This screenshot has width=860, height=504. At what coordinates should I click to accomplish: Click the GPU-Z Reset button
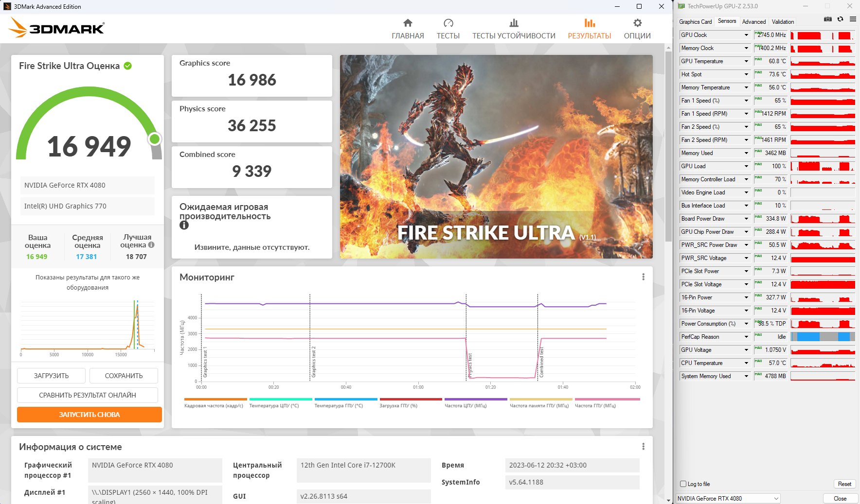[844, 484]
